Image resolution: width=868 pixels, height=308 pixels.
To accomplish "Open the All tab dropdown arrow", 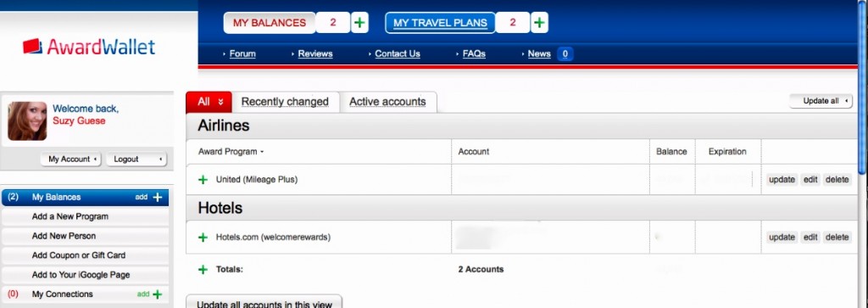I will tap(221, 102).
